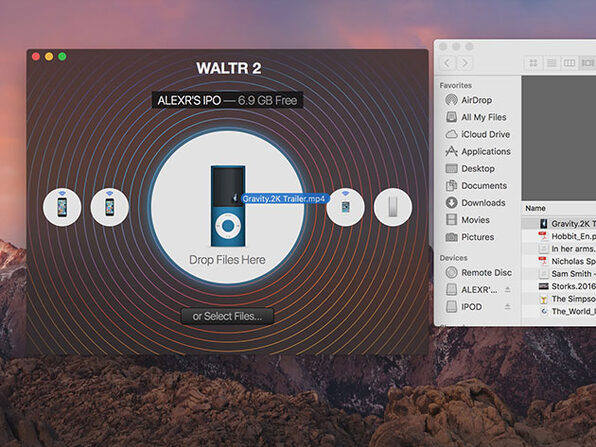Viewport: 596px width, 447px height.
Task: Select the Nicholas Sp file in Finder
Action: pyautogui.click(x=559, y=261)
